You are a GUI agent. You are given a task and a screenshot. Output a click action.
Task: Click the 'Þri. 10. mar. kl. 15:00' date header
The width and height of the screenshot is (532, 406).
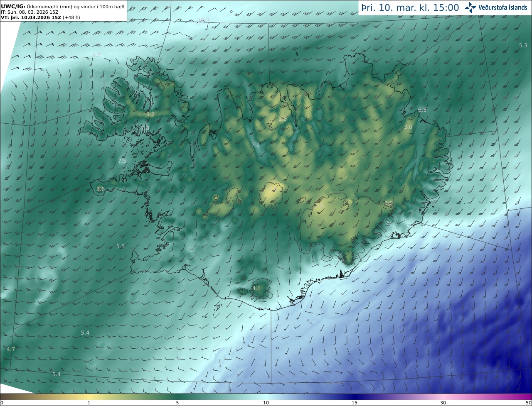coord(410,8)
